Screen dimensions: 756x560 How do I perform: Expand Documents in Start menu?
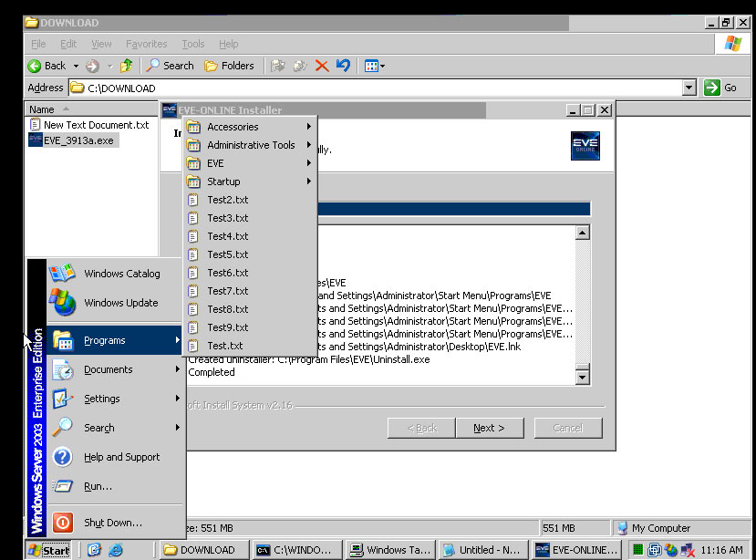[x=115, y=369]
